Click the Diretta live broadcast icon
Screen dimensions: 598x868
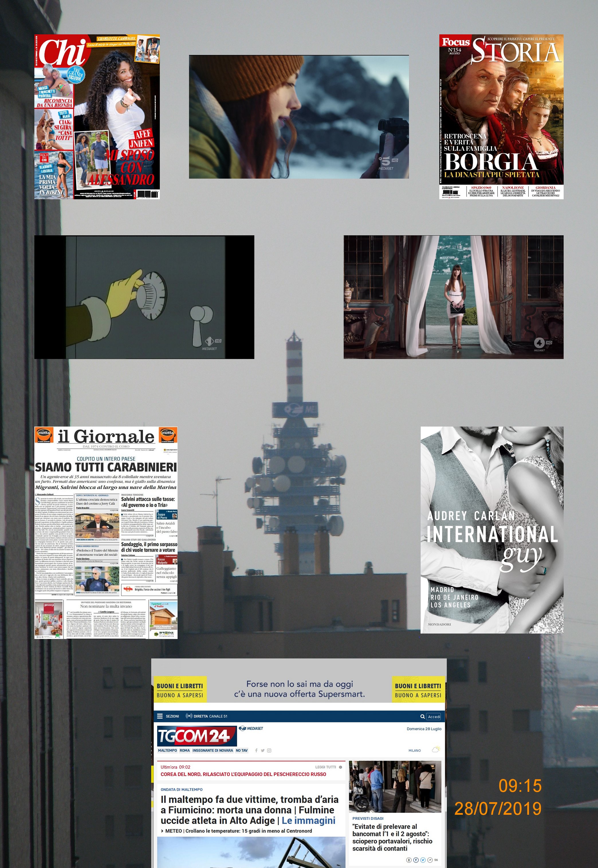coord(189,716)
